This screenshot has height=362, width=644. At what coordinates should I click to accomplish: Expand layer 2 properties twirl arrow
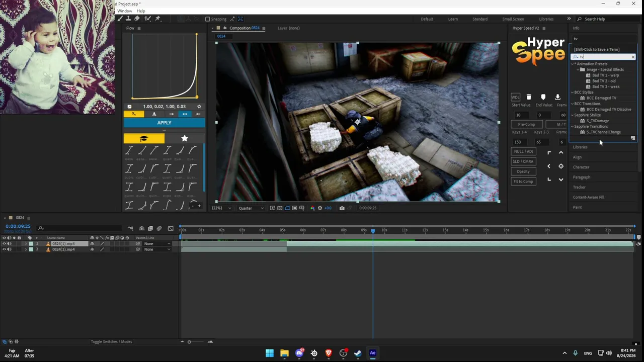click(x=26, y=249)
